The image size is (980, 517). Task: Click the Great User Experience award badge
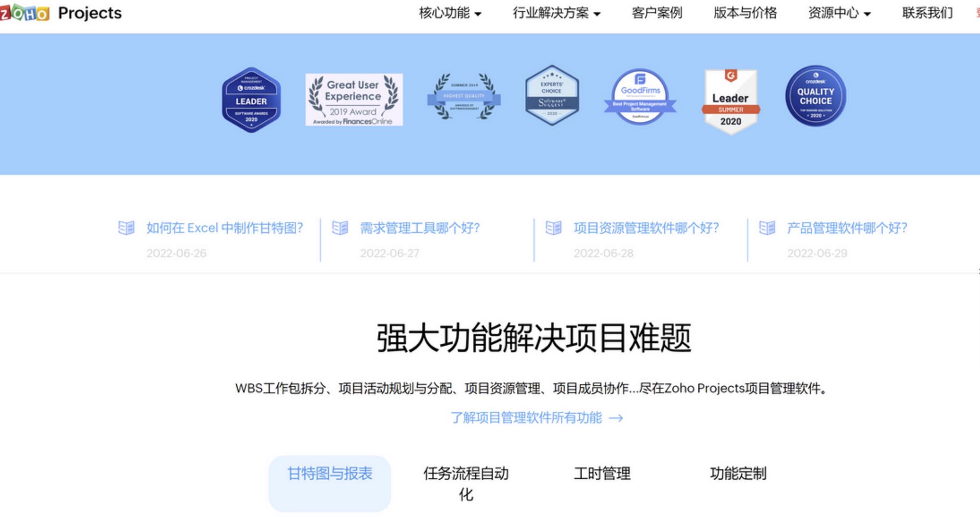(354, 100)
